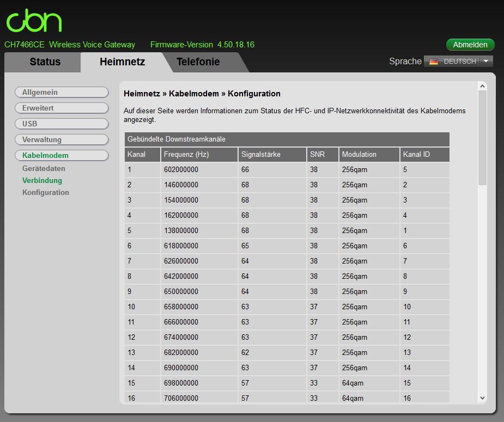This screenshot has height=422, width=504.
Task: Click the vertical scrollbar thumb
Action: click(482, 138)
